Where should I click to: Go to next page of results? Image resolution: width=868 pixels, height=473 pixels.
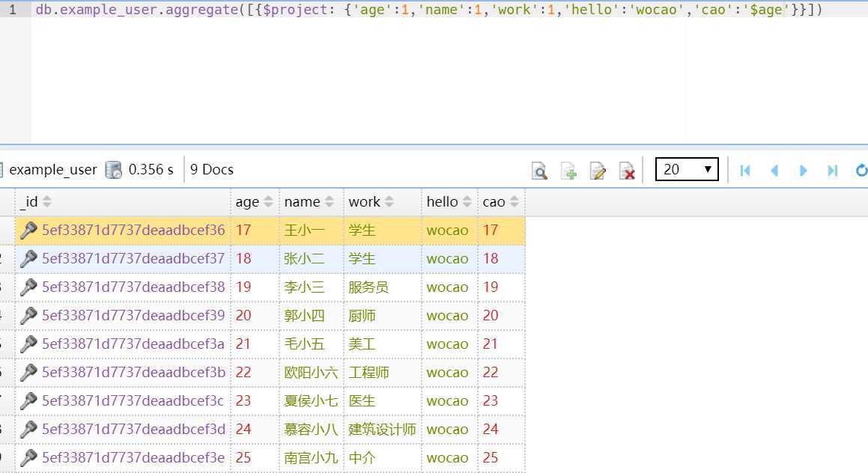pyautogui.click(x=804, y=171)
